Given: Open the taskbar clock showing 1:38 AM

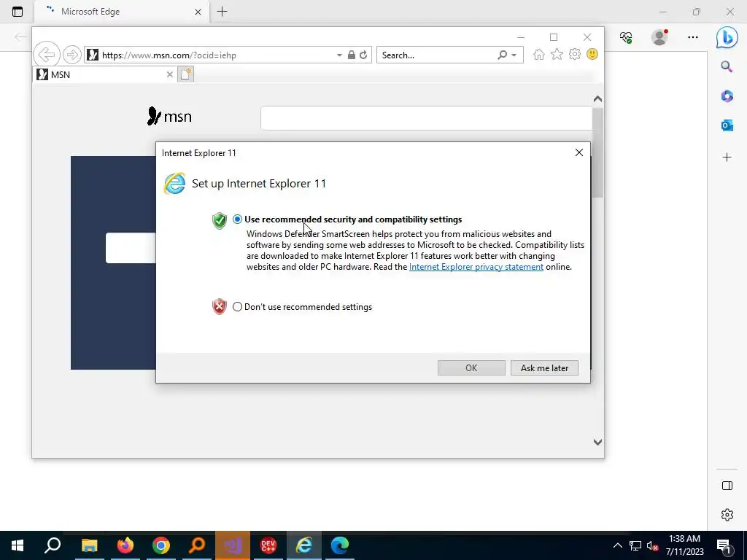Looking at the screenshot, I should point(684,545).
